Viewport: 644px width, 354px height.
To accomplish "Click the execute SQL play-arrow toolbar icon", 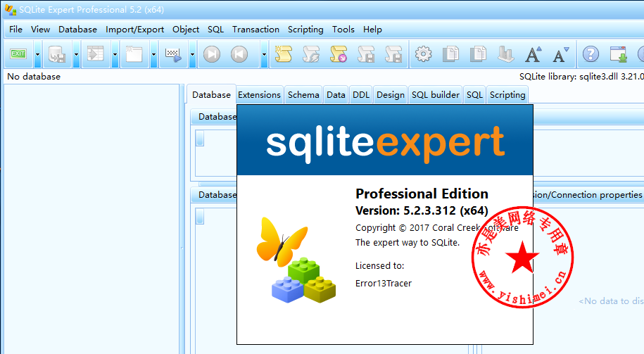I will [173, 55].
